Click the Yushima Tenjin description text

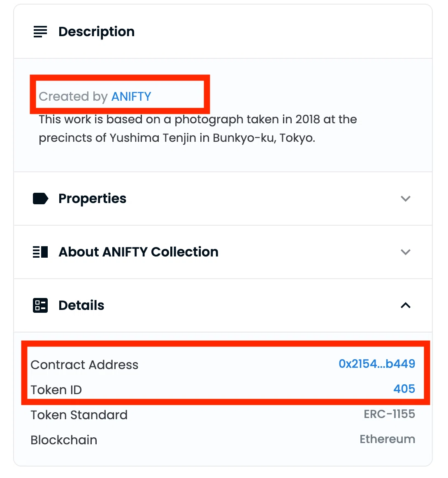(x=198, y=129)
